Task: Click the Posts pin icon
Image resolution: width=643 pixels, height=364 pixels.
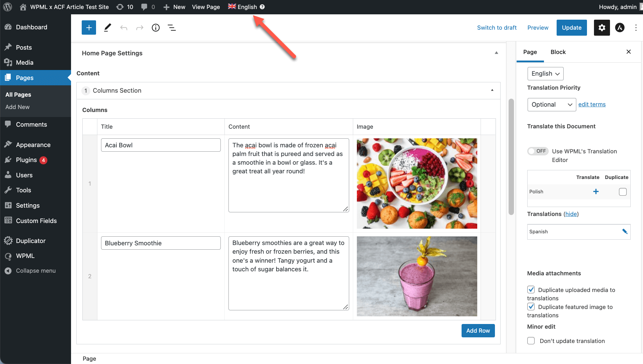Action: [x=8, y=47]
